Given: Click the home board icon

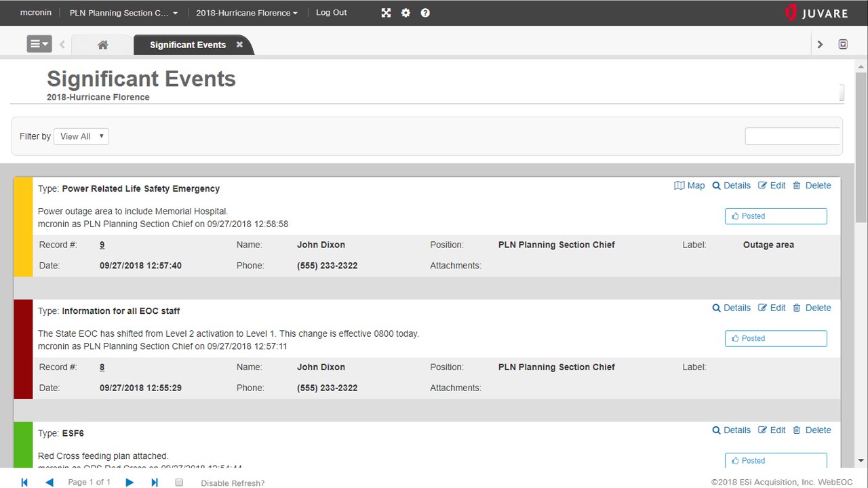Looking at the screenshot, I should click(102, 44).
